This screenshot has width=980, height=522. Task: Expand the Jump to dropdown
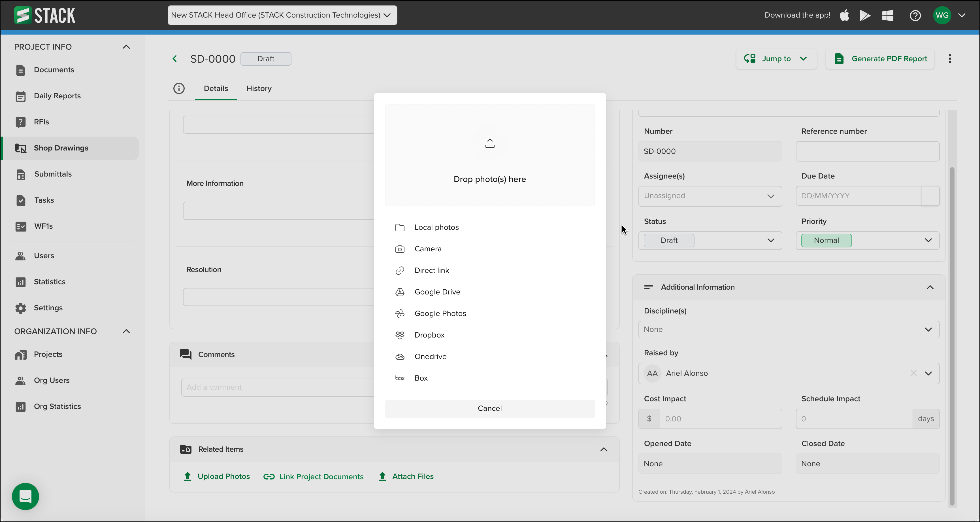click(776, 59)
